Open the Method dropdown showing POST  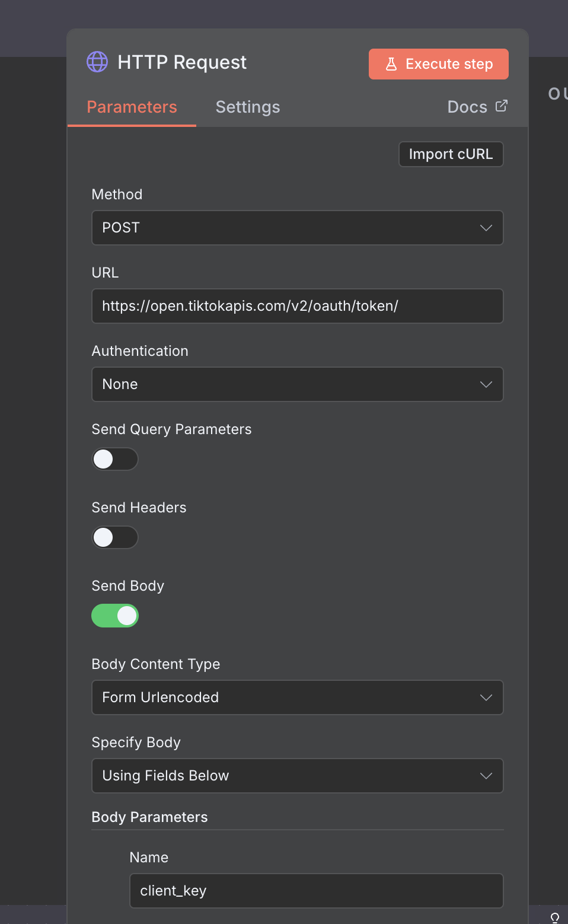click(296, 228)
